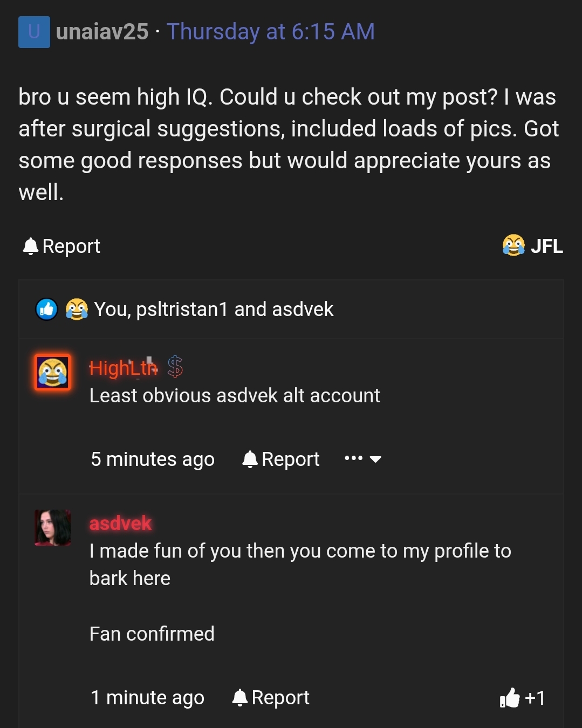This screenshot has width=582, height=728.
Task: Select the thumbs-up reaction icon on reactions row
Action: (46, 309)
